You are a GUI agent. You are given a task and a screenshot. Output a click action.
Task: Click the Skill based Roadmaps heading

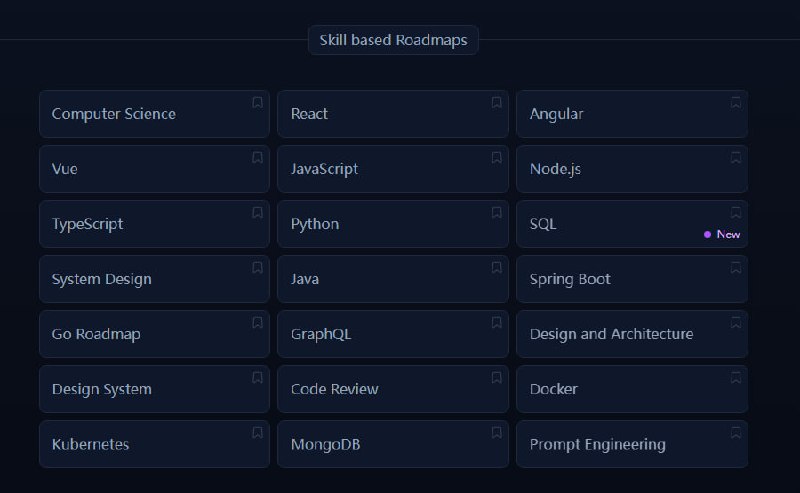(393, 40)
